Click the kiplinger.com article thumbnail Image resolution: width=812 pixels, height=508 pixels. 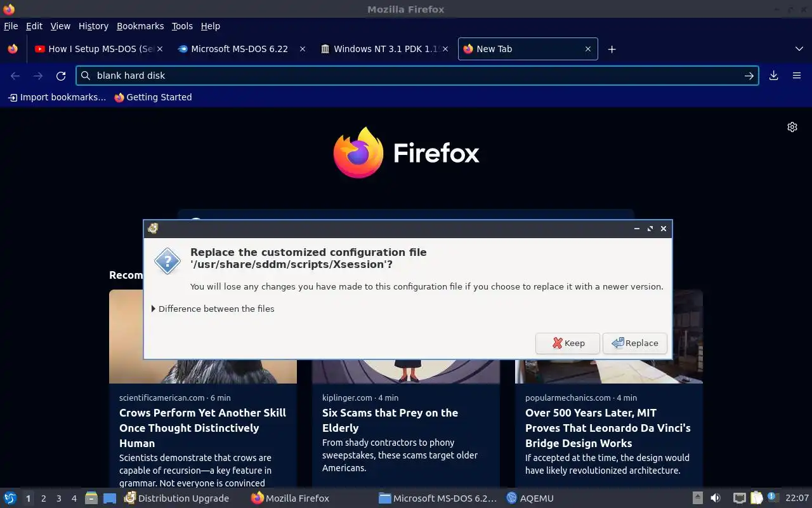tap(406, 371)
